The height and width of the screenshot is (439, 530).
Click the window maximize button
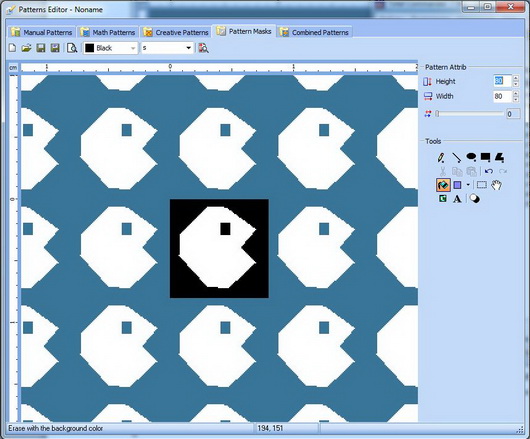pyautogui.click(x=488, y=7)
